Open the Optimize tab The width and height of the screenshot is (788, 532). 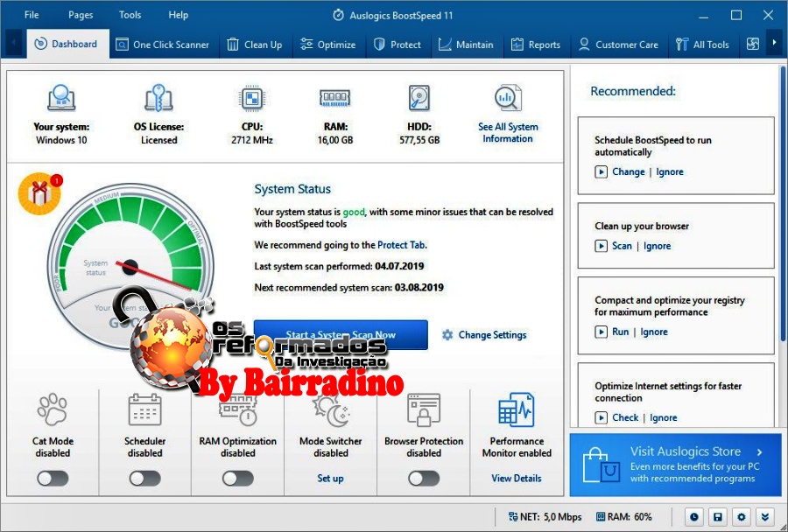[x=328, y=45]
